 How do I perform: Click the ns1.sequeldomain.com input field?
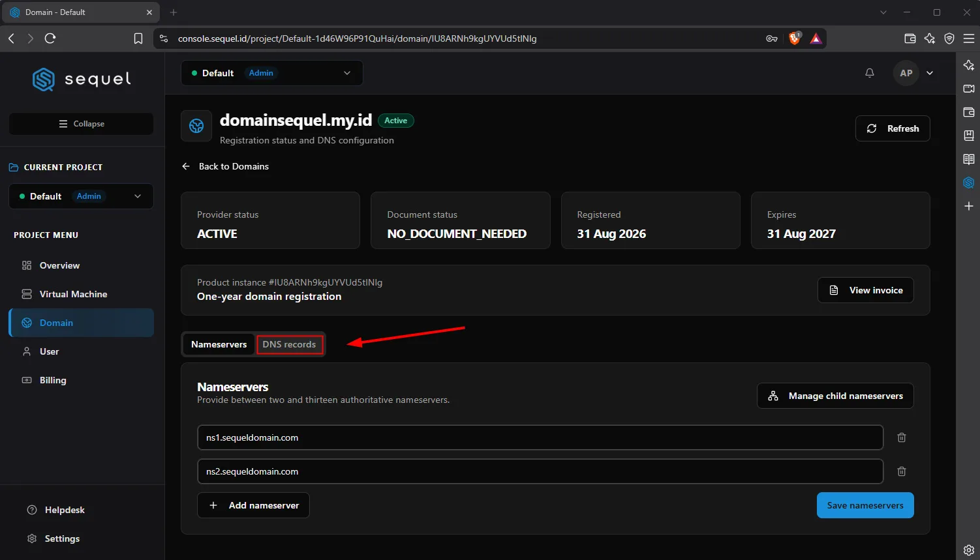click(540, 437)
